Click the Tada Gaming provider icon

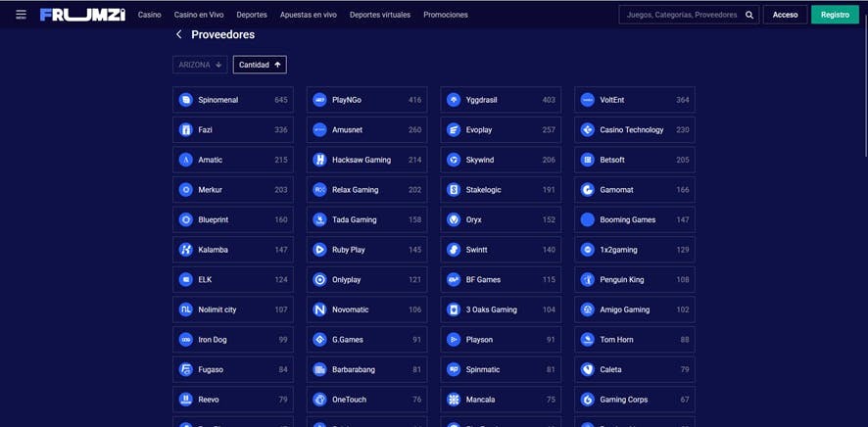319,219
